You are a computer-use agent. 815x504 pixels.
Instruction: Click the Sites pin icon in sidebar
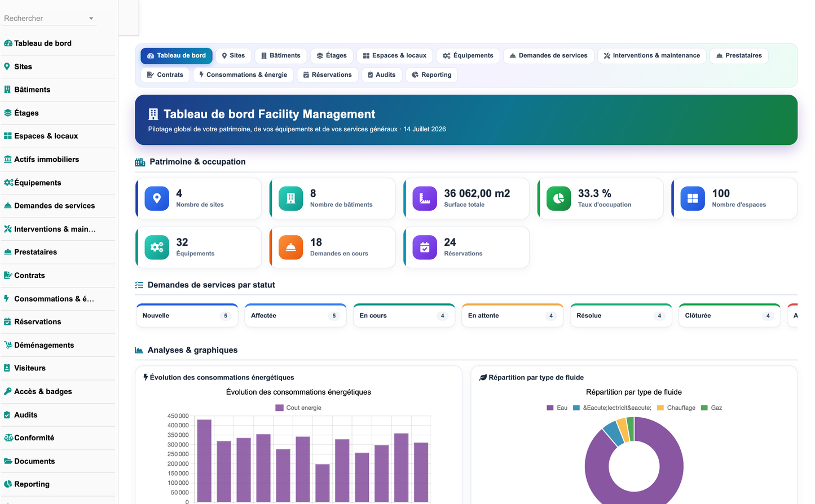pyautogui.click(x=7, y=67)
